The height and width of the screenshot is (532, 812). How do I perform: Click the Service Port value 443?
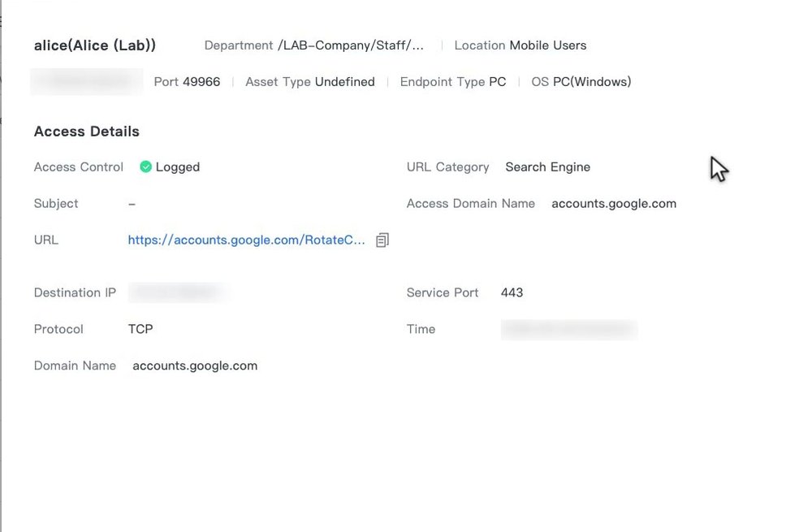(512, 292)
